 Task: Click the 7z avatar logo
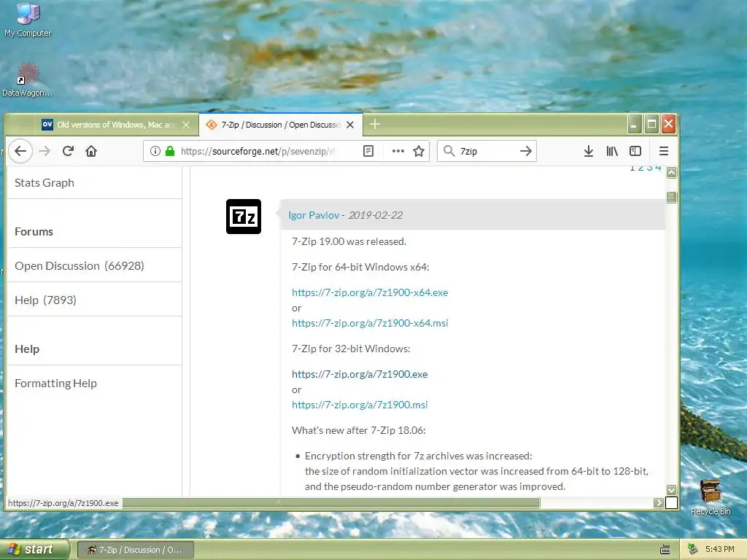[x=244, y=217]
